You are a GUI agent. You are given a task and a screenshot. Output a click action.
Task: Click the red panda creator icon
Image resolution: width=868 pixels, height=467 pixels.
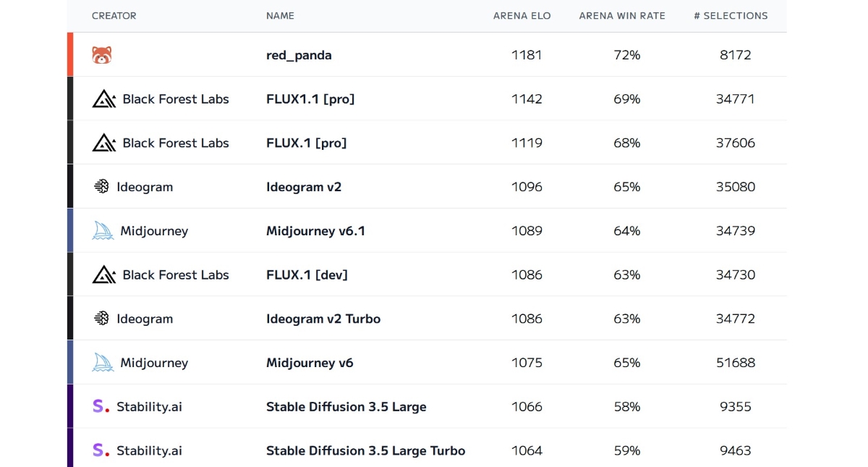pos(102,55)
